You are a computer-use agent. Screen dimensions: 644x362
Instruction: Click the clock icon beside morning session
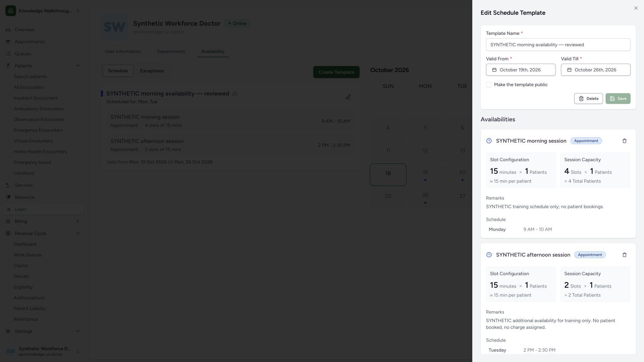click(489, 141)
